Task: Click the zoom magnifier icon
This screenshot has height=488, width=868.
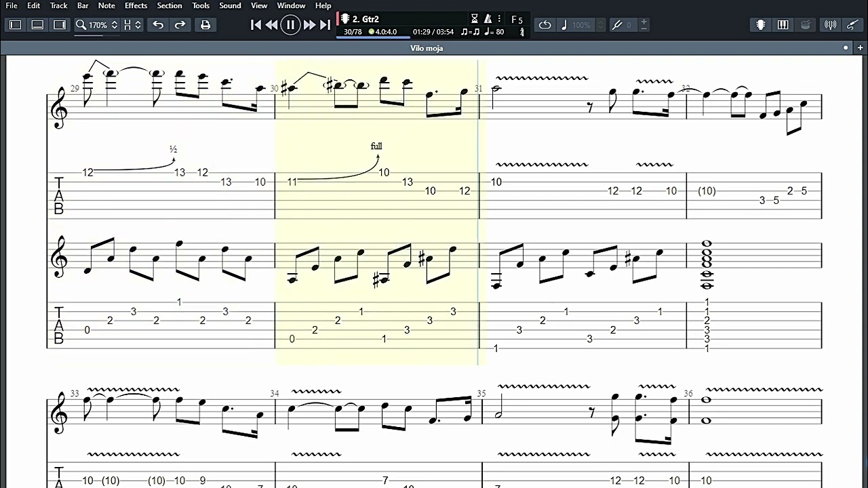Action: [x=81, y=25]
